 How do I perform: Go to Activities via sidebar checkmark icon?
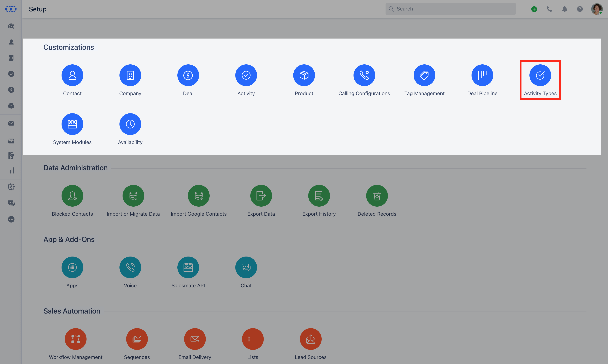pyautogui.click(x=11, y=74)
